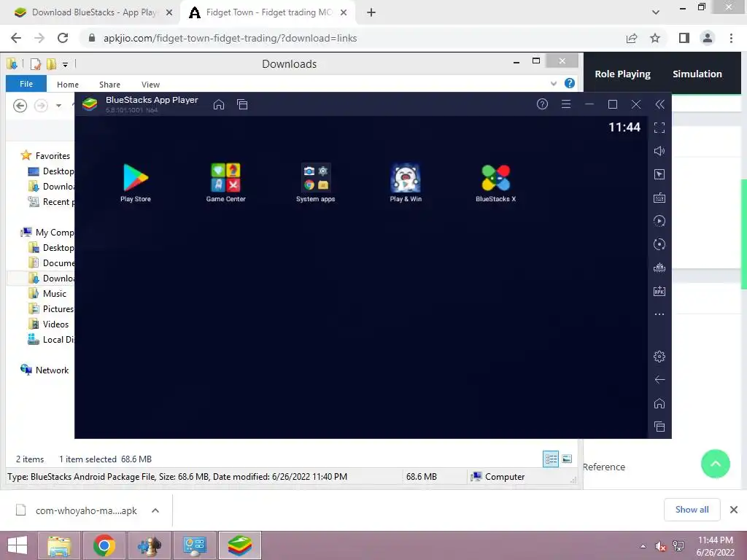
Task: Bookmark this page with the star
Action: coord(655,38)
